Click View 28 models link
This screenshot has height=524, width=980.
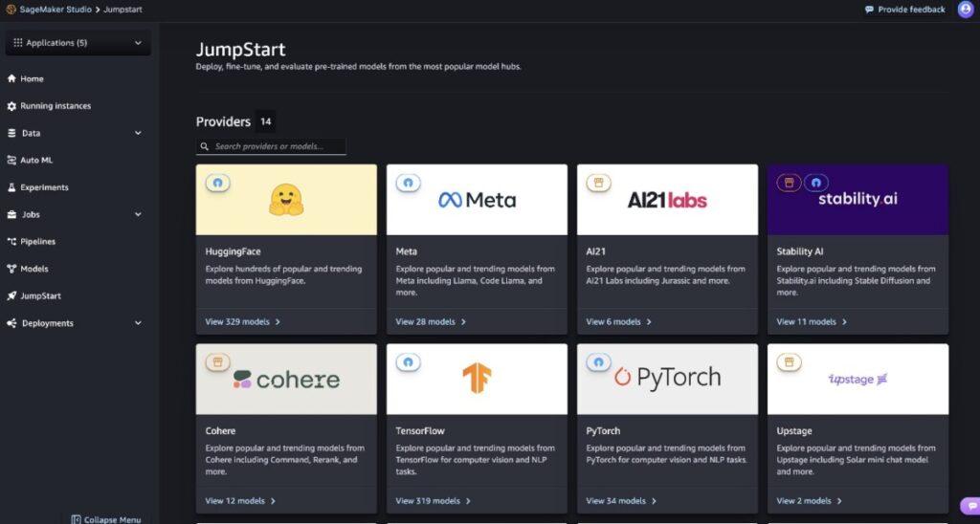[431, 321]
